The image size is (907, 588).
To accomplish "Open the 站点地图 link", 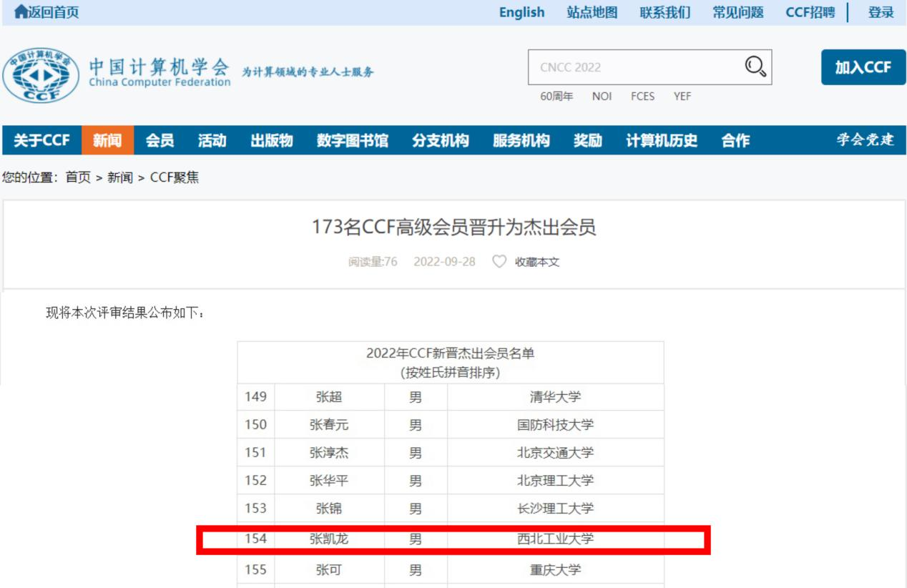I will [592, 12].
